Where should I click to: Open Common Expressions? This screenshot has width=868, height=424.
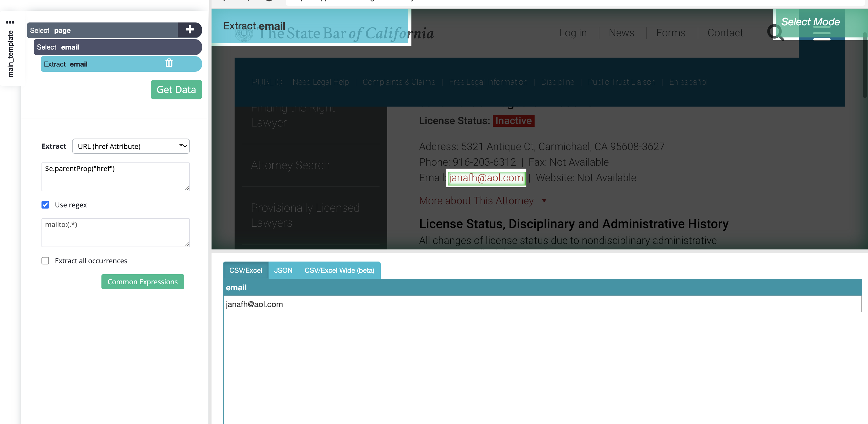143,281
